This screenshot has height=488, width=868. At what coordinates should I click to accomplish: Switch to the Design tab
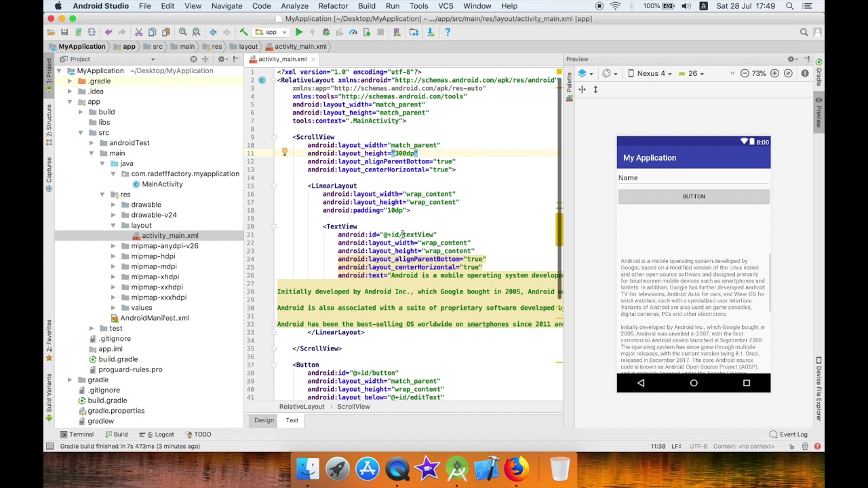[x=264, y=420]
